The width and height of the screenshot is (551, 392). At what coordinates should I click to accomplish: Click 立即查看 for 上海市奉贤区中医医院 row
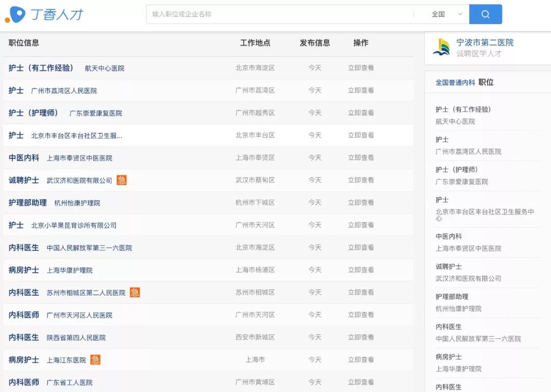(361, 158)
